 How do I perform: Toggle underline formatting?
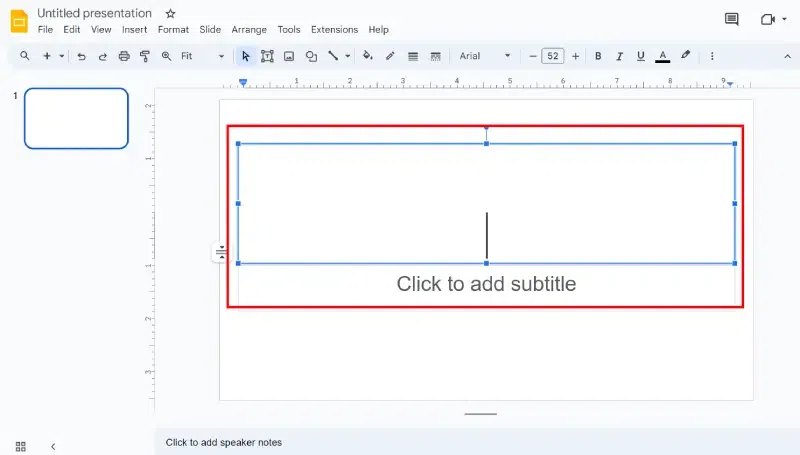641,56
